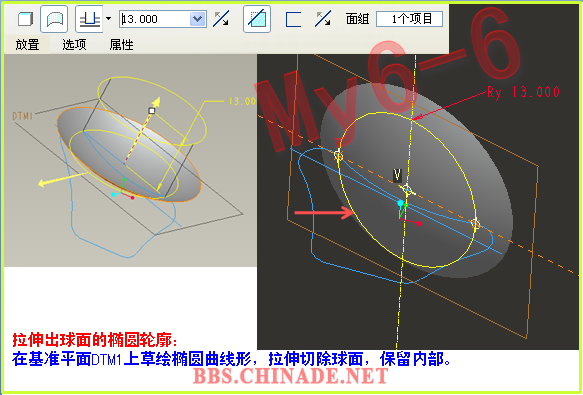This screenshot has height=395, width=583.
Task: Click the 面组 quilt label
Action: 357,19
